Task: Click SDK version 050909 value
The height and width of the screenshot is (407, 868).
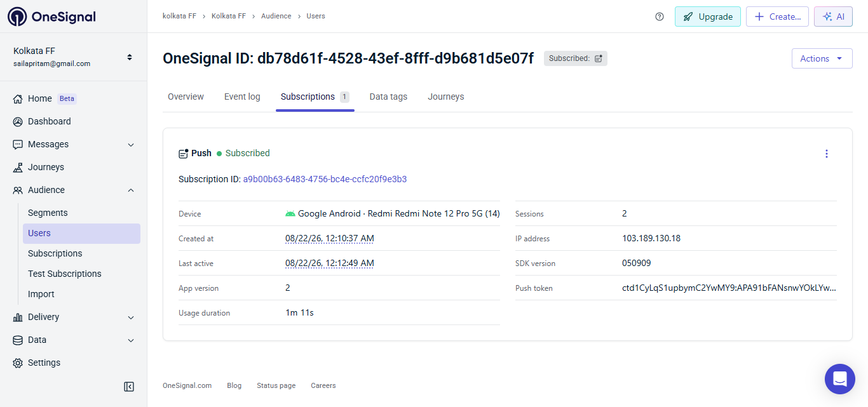Action: [637, 264]
